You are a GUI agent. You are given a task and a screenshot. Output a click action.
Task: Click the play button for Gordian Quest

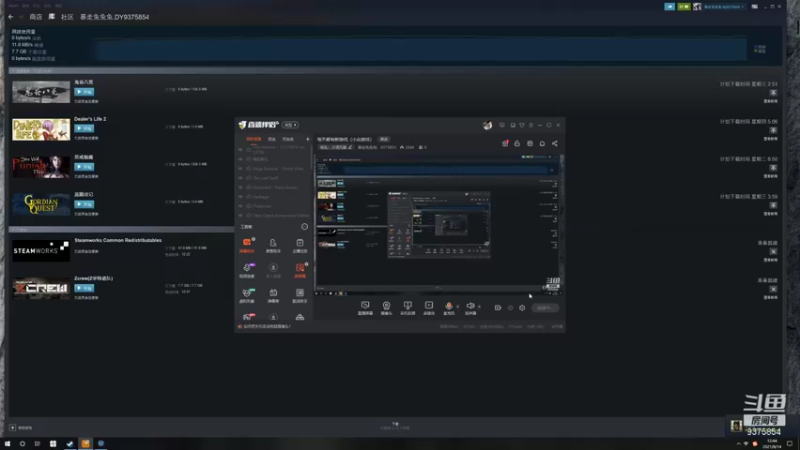pos(84,204)
